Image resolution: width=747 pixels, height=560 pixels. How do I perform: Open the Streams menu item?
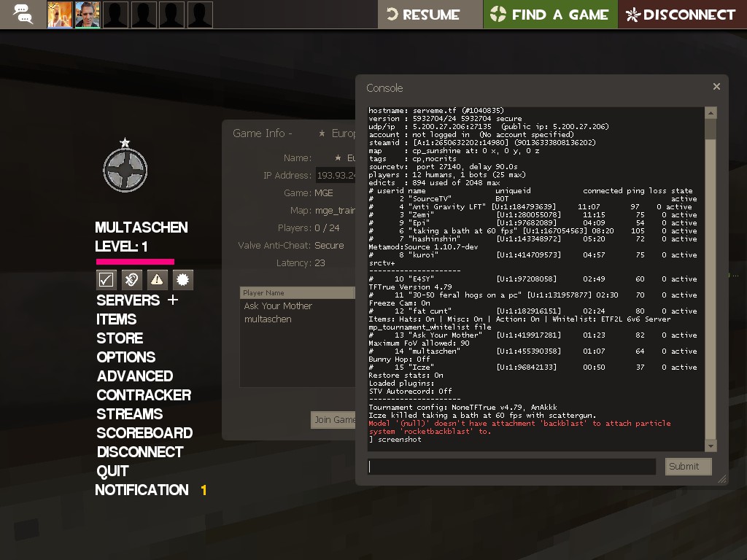click(x=130, y=414)
